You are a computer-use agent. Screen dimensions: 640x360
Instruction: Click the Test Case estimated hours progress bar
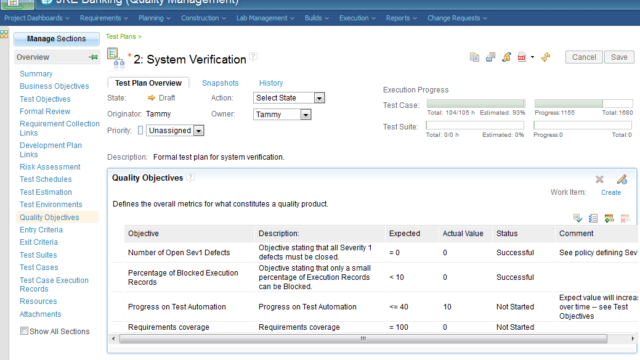(476, 104)
